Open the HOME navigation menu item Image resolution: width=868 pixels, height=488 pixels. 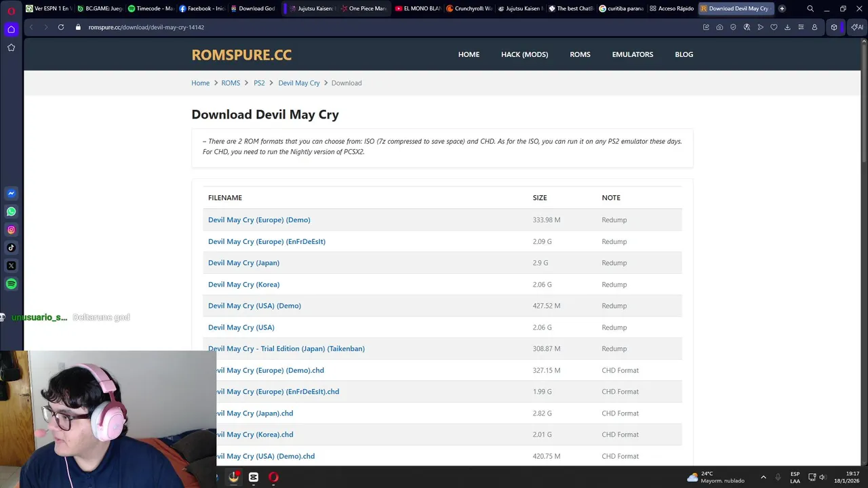click(469, 54)
